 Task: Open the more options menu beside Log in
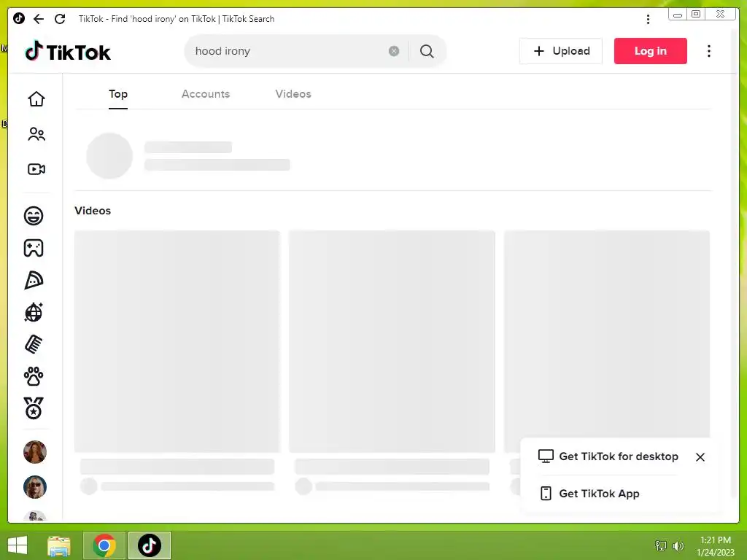[x=709, y=51]
